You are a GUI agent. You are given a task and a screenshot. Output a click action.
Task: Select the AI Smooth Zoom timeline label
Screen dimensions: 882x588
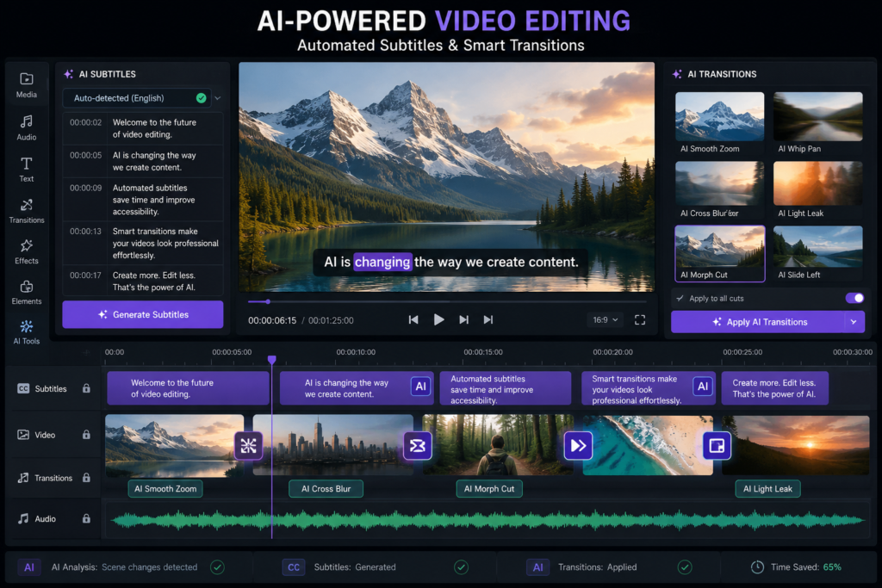[x=165, y=489]
